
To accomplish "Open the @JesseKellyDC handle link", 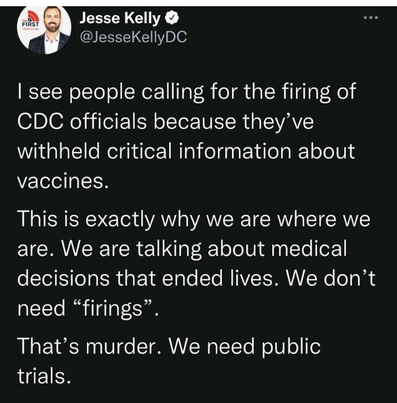I will 133,36.
